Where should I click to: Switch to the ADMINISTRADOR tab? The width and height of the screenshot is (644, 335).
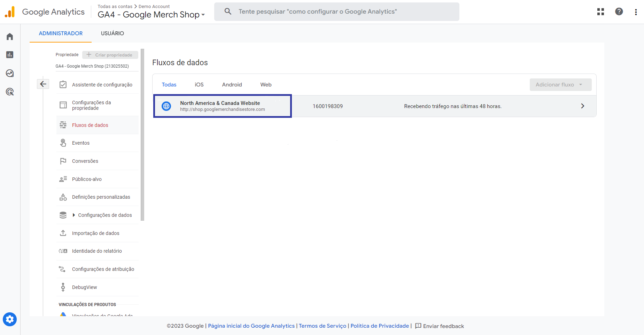tap(61, 33)
